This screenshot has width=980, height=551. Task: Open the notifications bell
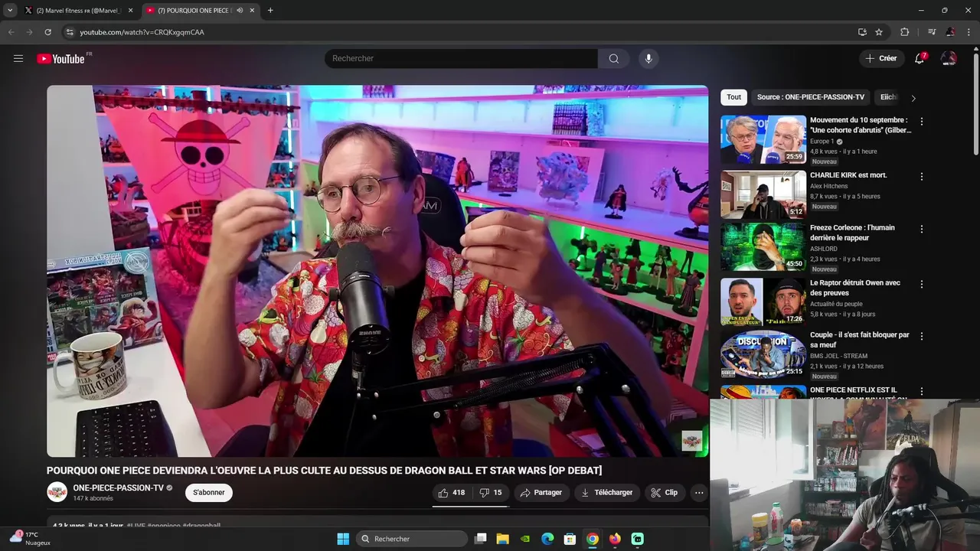click(920, 58)
